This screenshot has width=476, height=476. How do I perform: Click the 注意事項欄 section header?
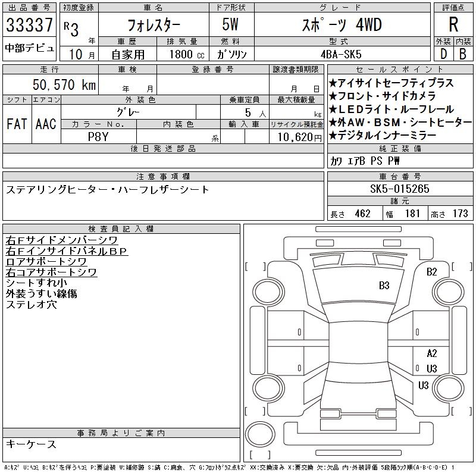[x=163, y=176]
